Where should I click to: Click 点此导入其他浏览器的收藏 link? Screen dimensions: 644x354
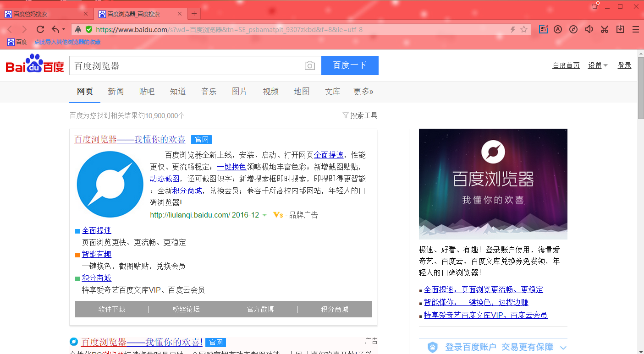67,42
